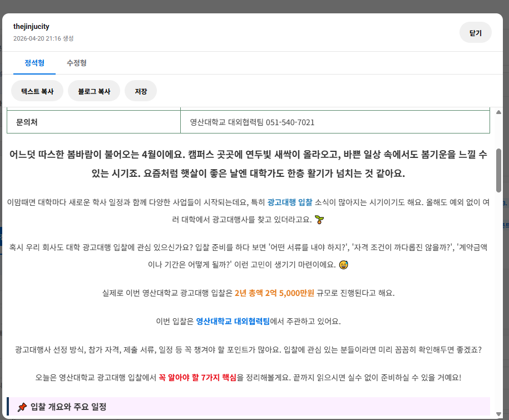Click the pushpin icon beside 입찰 개요와
This screenshot has width=509, height=420.
[x=22, y=407]
